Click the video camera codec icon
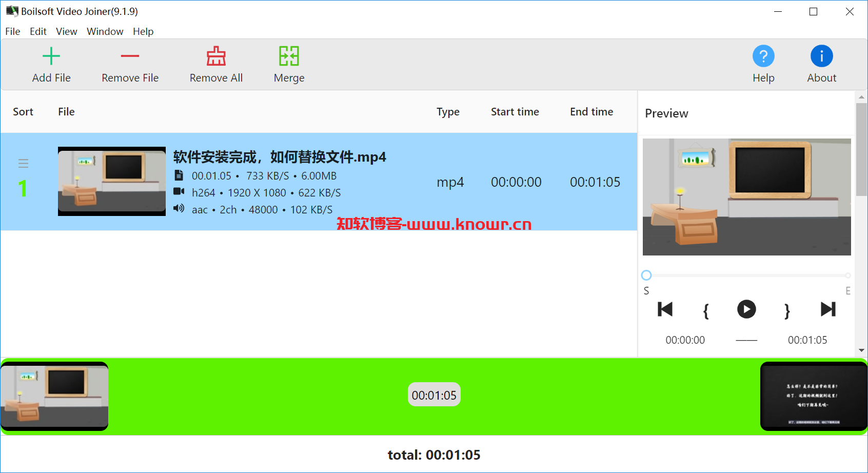Screen dimensions: 868x473 (x=179, y=191)
